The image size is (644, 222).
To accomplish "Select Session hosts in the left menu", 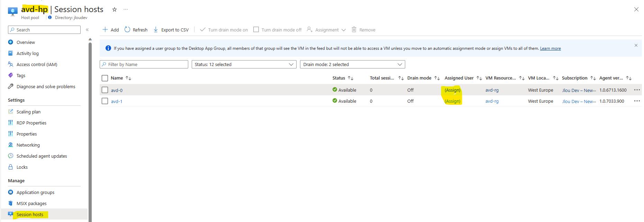I will (30, 214).
